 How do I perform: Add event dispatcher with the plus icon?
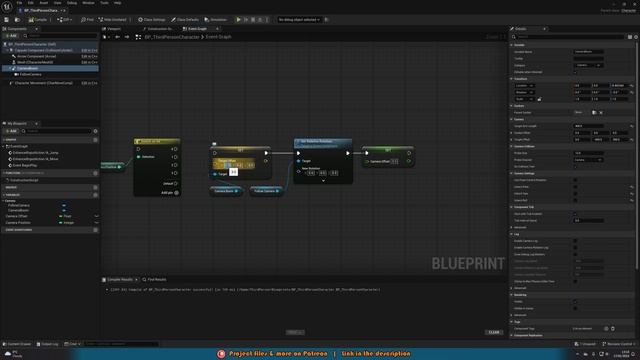(x=96, y=230)
